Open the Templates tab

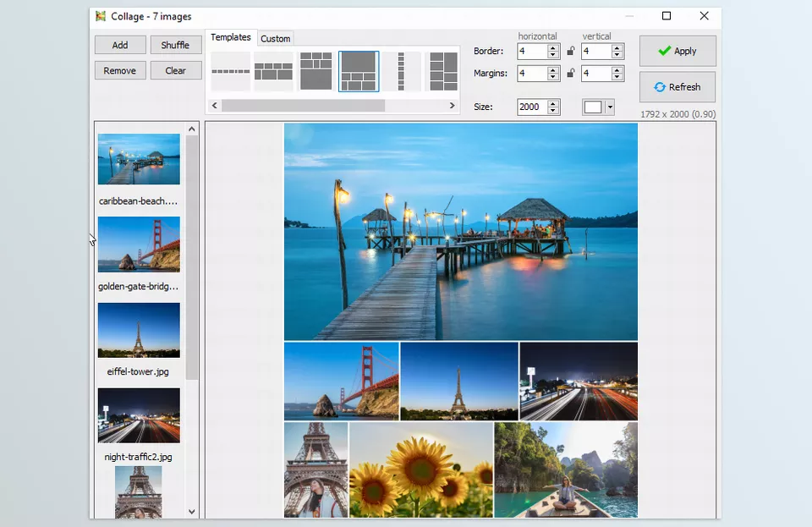click(231, 38)
